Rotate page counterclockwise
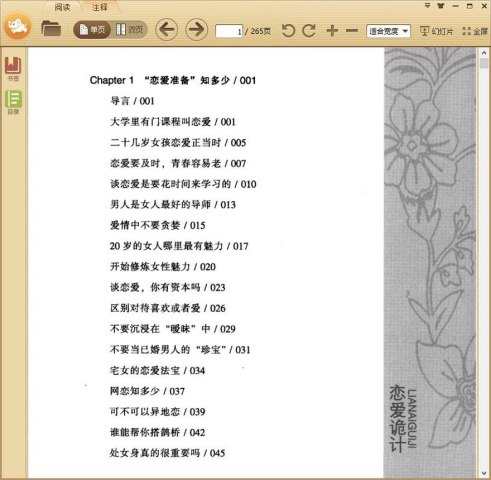This screenshot has height=480, width=491. click(288, 31)
